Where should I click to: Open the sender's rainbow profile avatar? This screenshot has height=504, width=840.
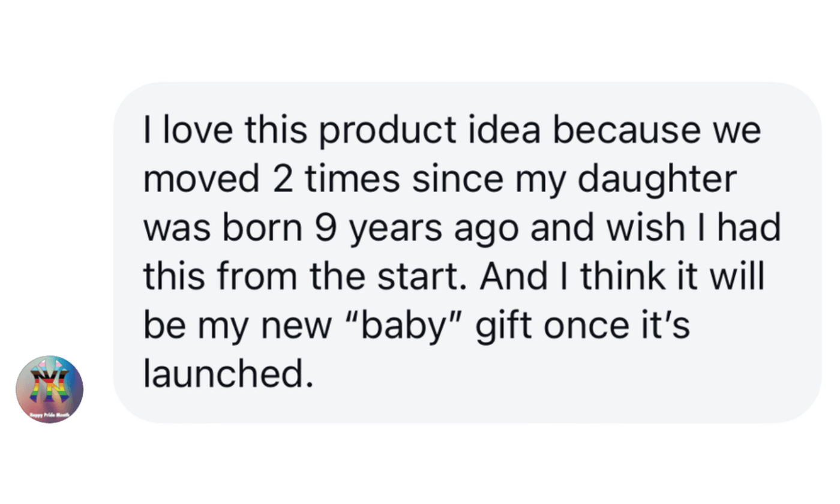(49, 389)
